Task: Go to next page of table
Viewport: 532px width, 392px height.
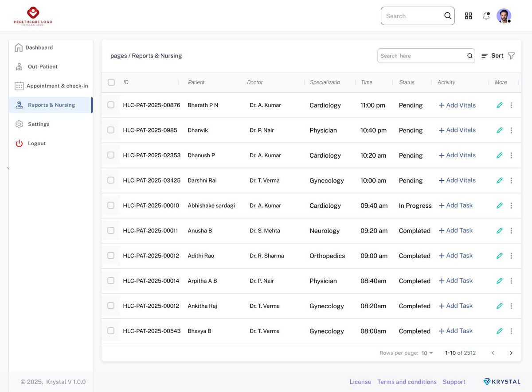Action: coord(511,353)
